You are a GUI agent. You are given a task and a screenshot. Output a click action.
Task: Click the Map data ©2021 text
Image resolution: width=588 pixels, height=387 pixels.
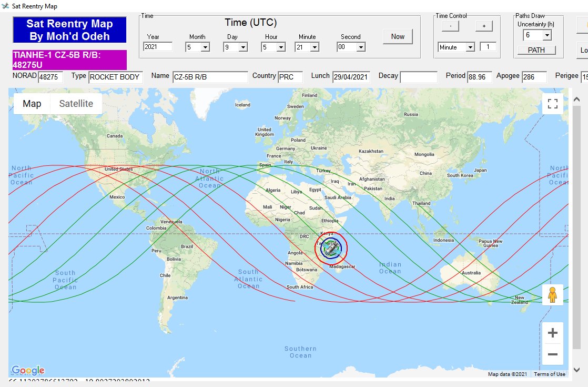508,374
